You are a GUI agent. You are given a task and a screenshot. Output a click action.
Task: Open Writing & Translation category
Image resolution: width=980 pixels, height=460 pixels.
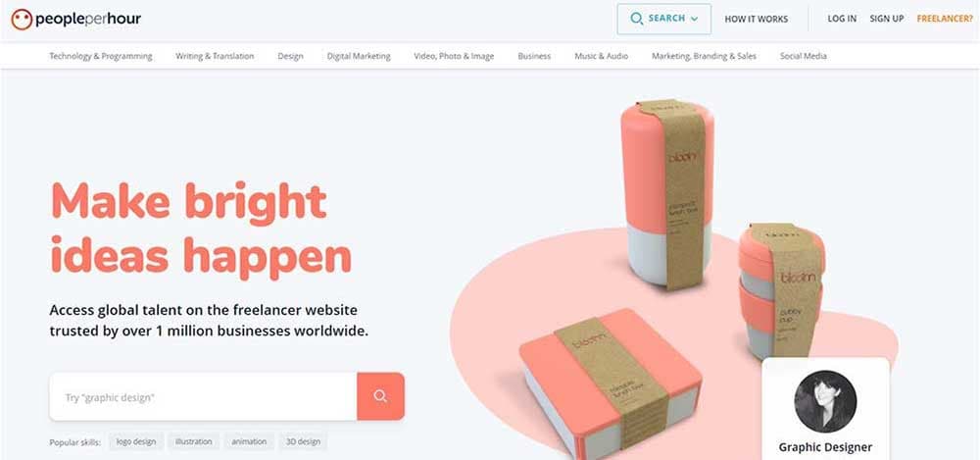point(215,56)
